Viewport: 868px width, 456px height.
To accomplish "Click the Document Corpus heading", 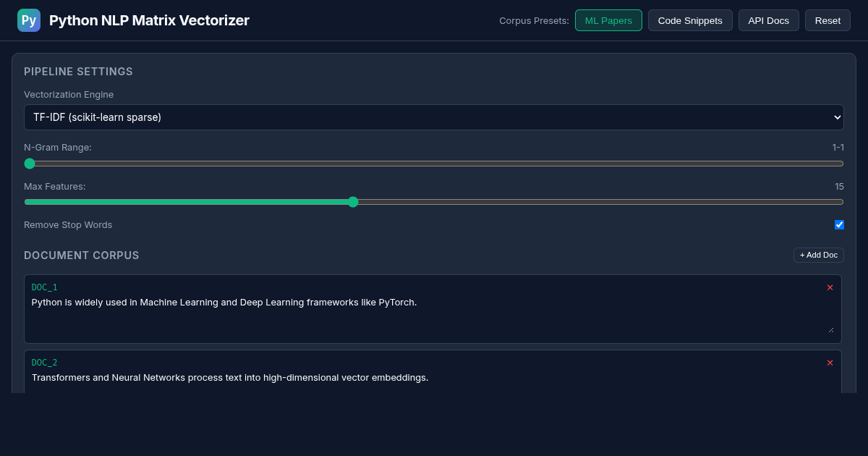I will 82,256.
